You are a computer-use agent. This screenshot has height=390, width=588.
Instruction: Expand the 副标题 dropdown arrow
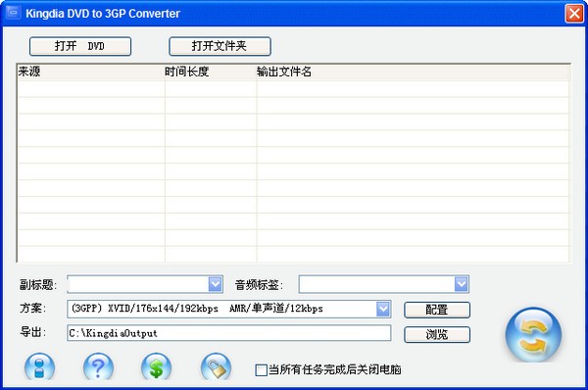pos(216,284)
